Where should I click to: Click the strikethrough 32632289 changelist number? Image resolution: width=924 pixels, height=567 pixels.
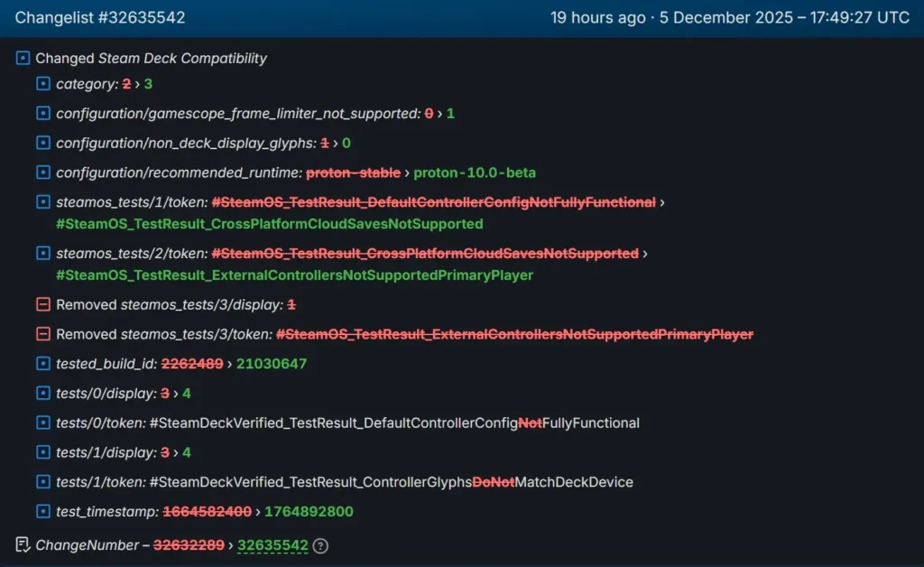pos(189,545)
